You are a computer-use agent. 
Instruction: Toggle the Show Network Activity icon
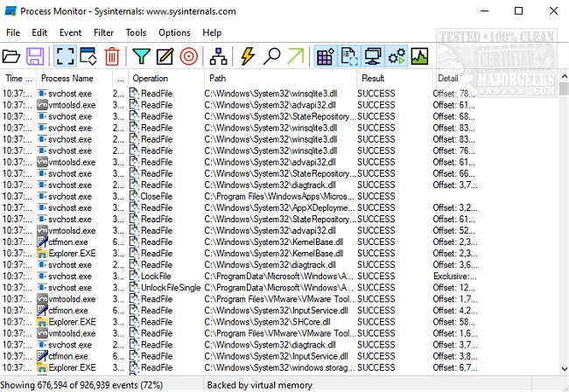[373, 57]
